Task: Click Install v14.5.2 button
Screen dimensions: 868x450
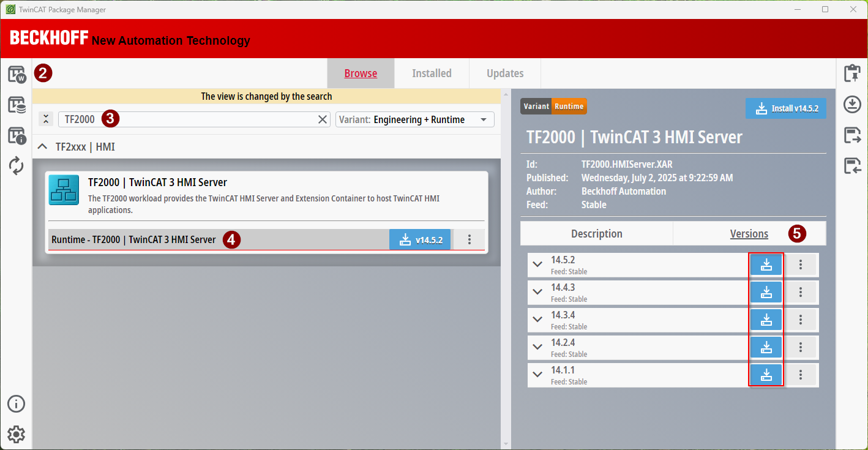Action: click(786, 108)
